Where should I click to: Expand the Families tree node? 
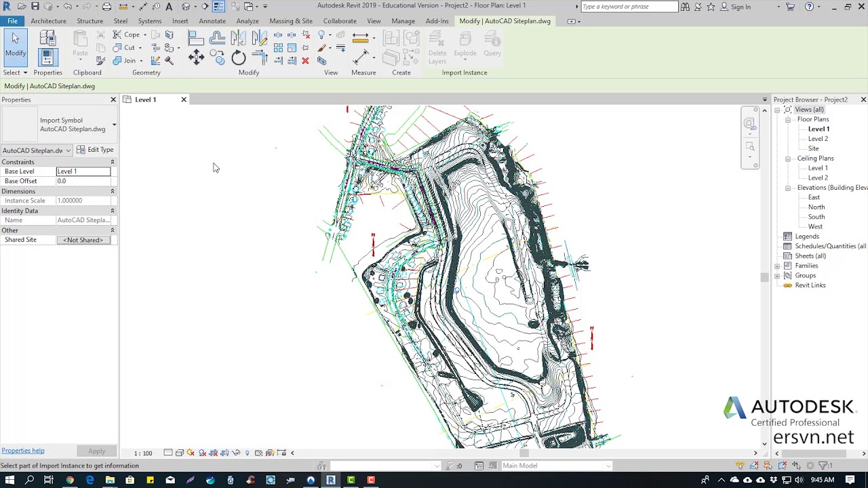click(778, 266)
